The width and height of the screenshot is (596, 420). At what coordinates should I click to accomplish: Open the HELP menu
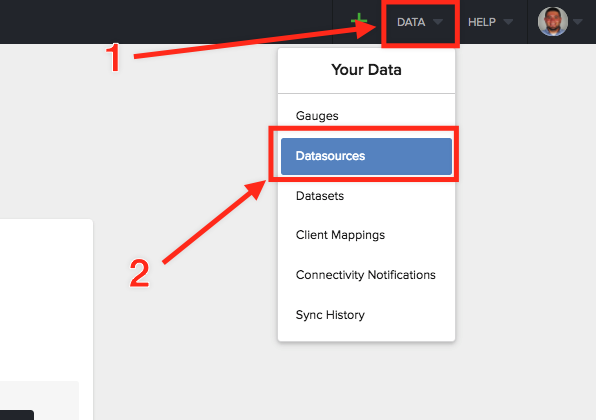(490, 22)
